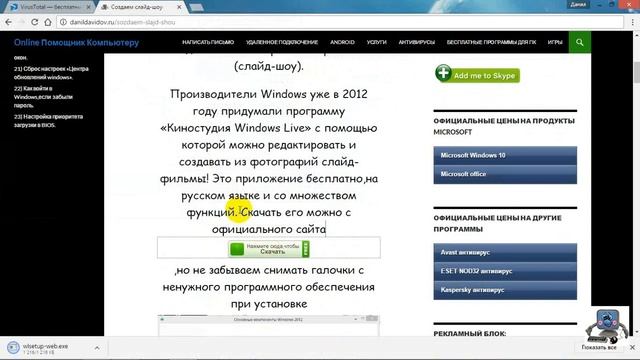Open sidebar link 23 Настройка приоритета загрузки BIOS
640x360 pixels.
[x=48, y=120]
